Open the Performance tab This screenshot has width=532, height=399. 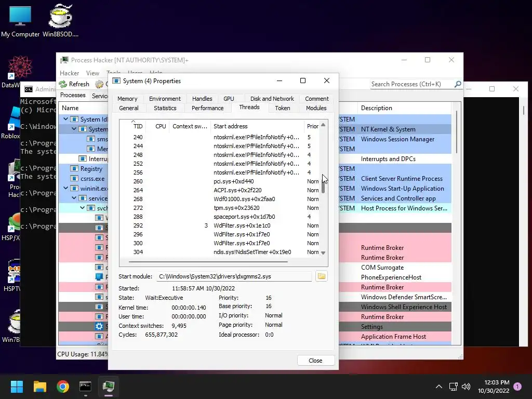coord(207,108)
